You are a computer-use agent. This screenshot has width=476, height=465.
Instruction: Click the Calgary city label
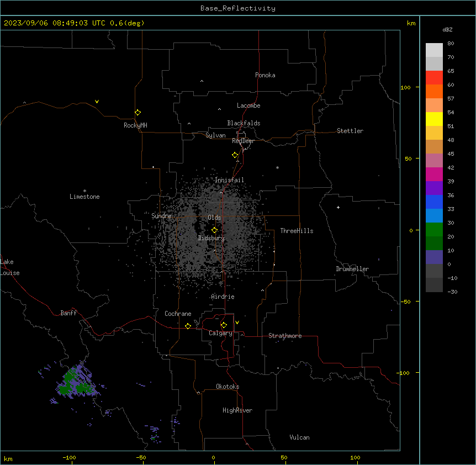(221, 333)
